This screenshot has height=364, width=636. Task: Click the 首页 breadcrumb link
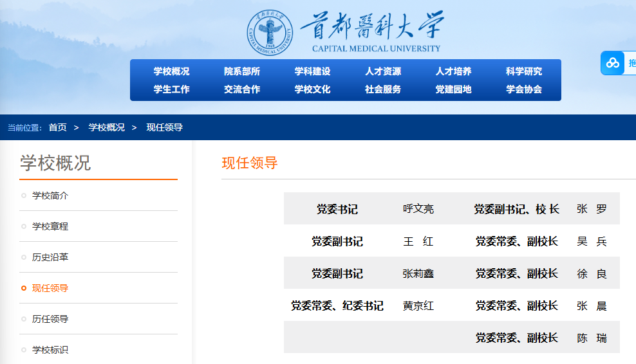pos(57,127)
